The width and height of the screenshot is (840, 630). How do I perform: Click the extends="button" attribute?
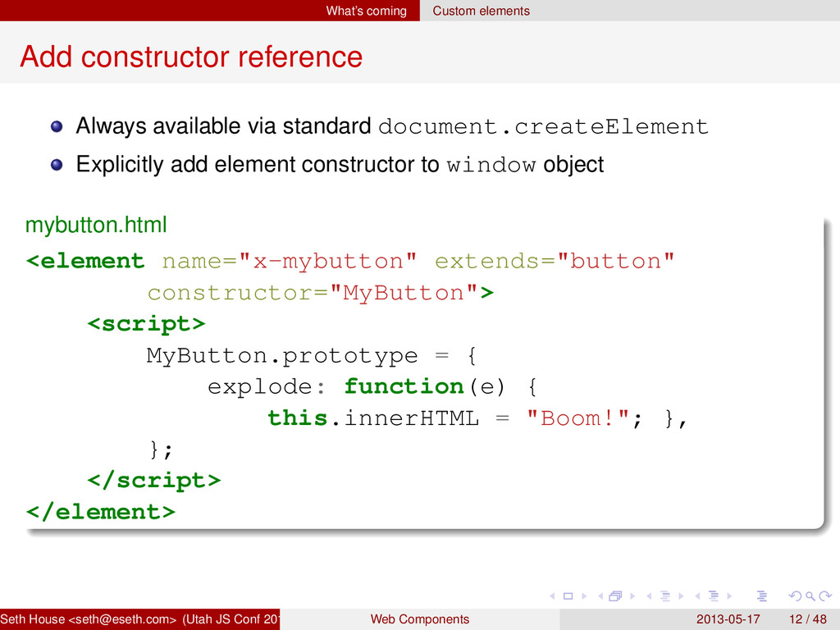coord(555,262)
